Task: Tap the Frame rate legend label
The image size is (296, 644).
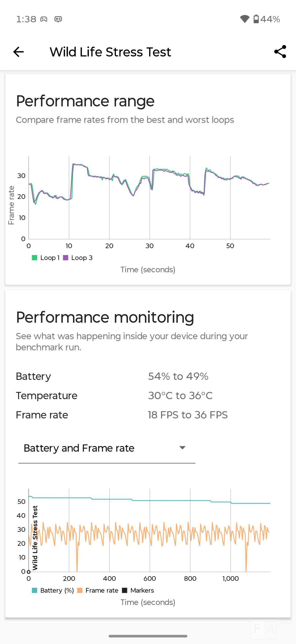Action: (x=102, y=590)
